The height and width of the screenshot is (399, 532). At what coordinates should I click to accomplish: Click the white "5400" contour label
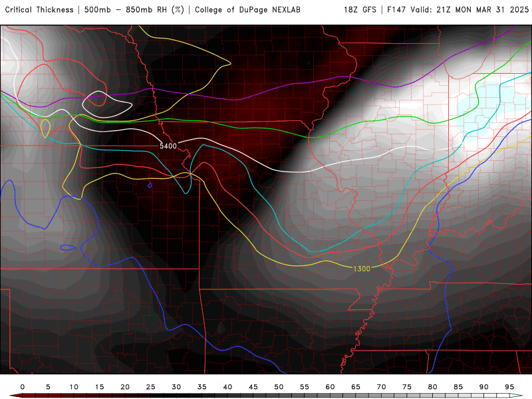point(168,146)
